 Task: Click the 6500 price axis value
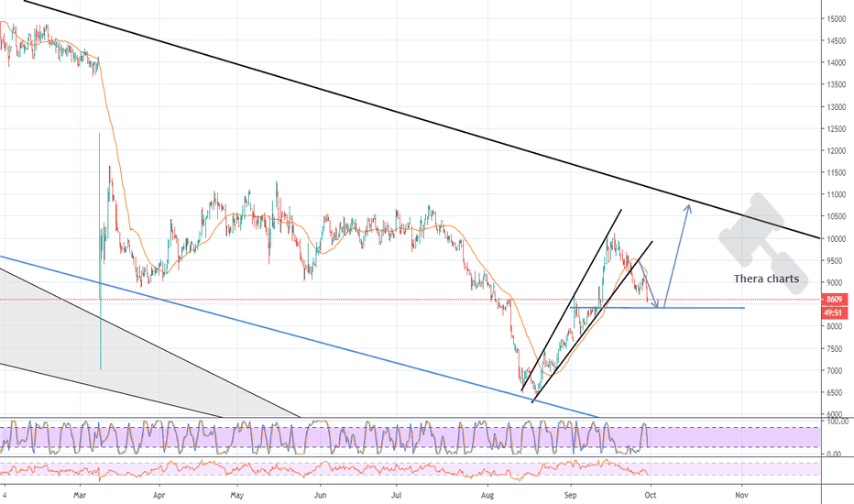(837, 392)
